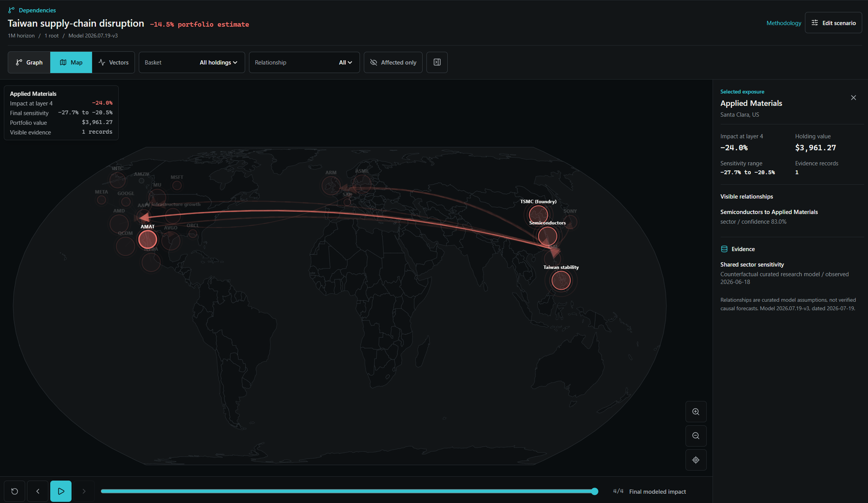Click the 'Final modeled impact' step label
The width and height of the screenshot is (868, 503).
tap(657, 492)
